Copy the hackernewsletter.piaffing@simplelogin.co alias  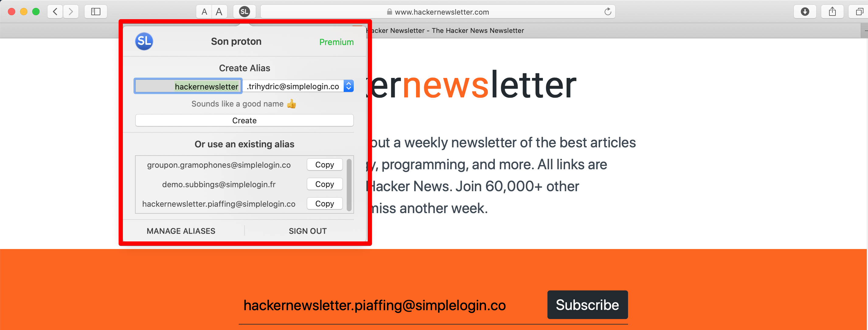pyautogui.click(x=325, y=203)
